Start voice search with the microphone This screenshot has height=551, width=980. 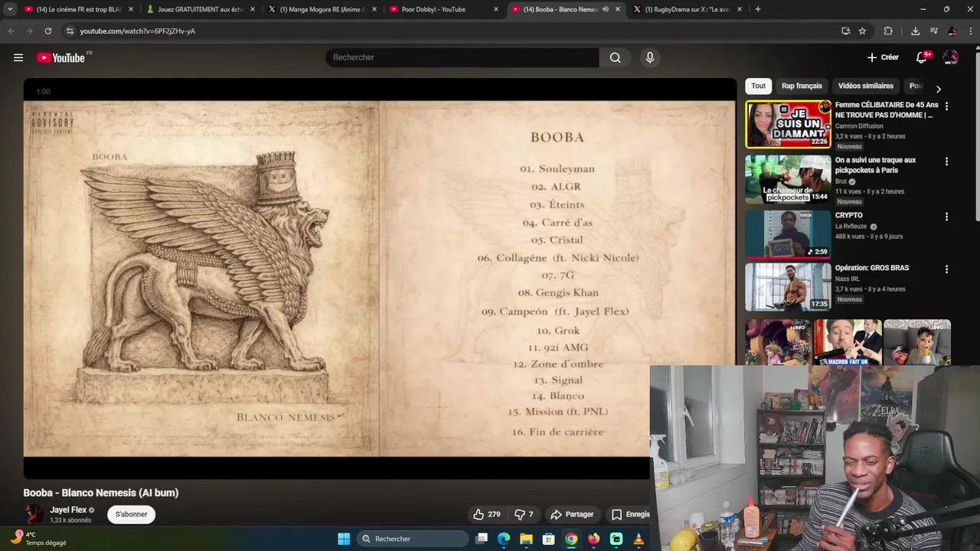650,57
